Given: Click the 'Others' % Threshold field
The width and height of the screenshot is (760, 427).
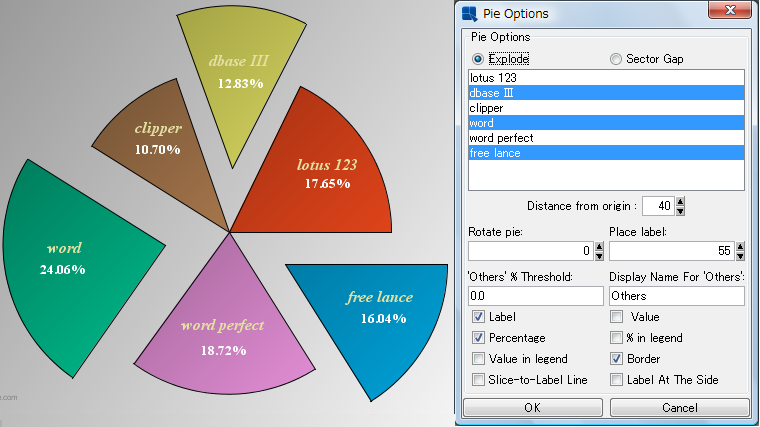Looking at the screenshot, I should pos(536,296).
